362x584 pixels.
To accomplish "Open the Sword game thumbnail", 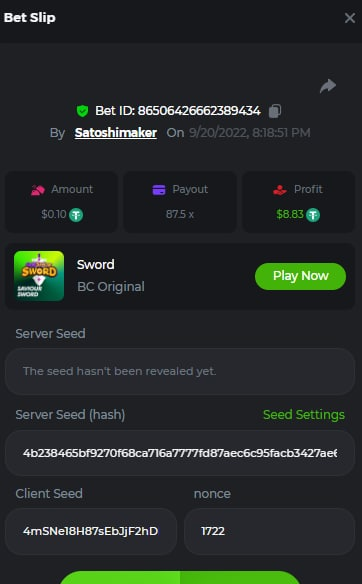I will (39, 276).
